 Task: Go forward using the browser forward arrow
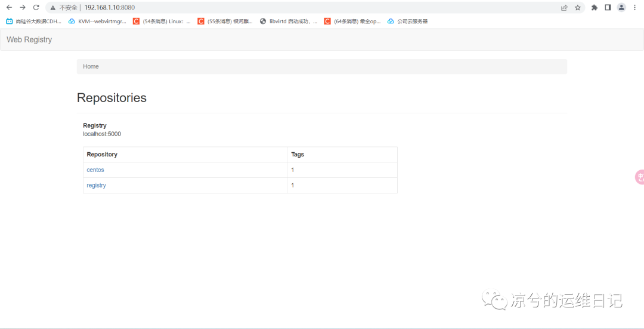click(23, 7)
